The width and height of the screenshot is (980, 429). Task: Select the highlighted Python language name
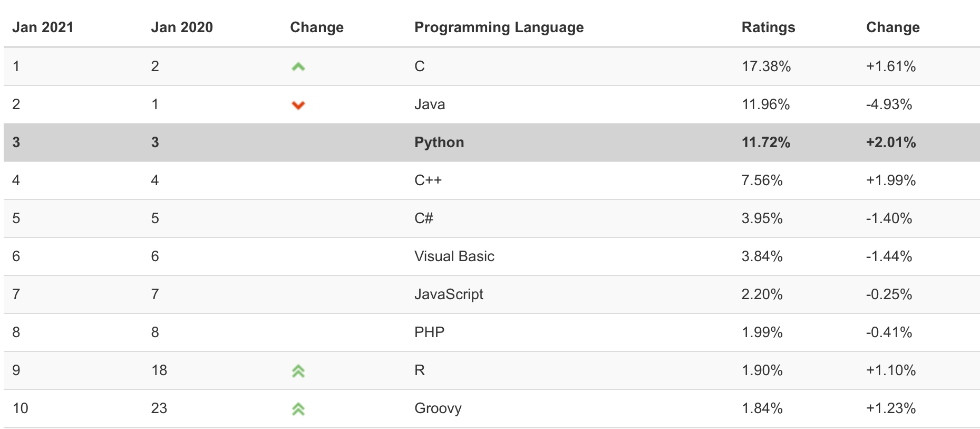(x=439, y=142)
